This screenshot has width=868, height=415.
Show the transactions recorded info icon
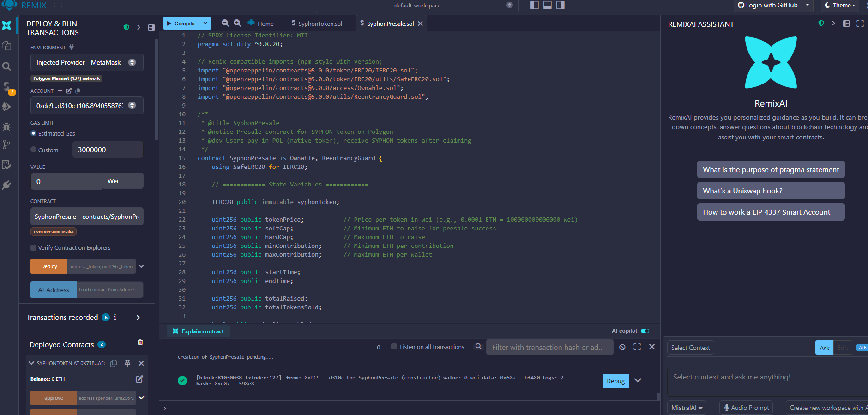[115, 317]
